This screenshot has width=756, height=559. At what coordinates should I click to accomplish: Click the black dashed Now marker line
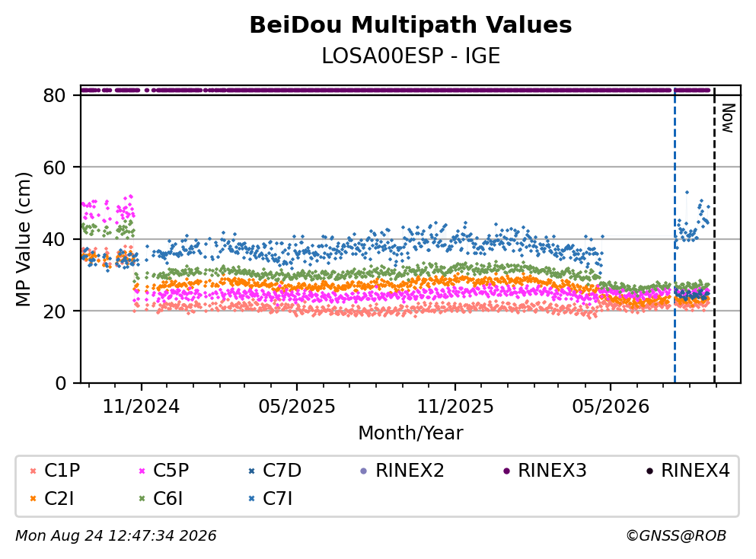[x=714, y=235]
